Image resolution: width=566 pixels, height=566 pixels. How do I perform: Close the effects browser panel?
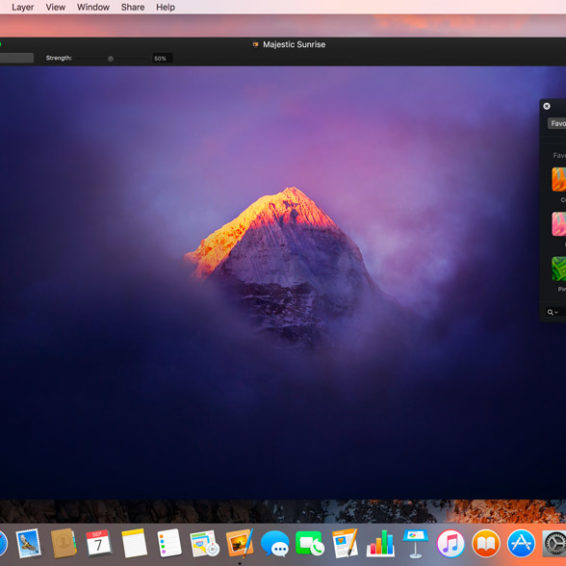(547, 106)
